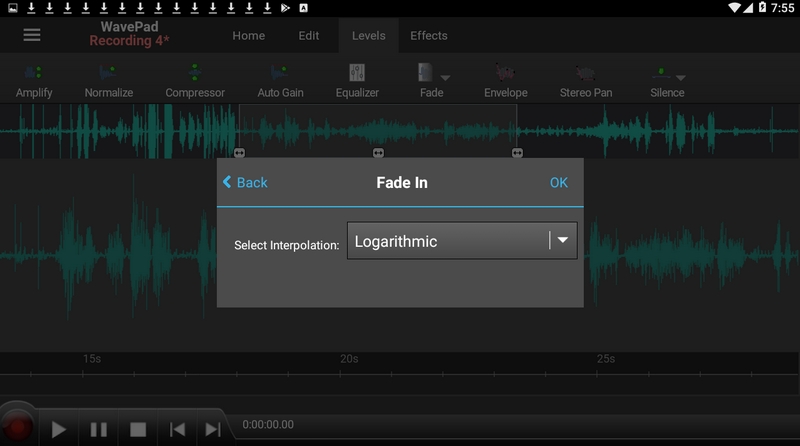Viewport: 800px width, 446px height.
Task: Open the Equalizer tool
Action: coord(357,74)
